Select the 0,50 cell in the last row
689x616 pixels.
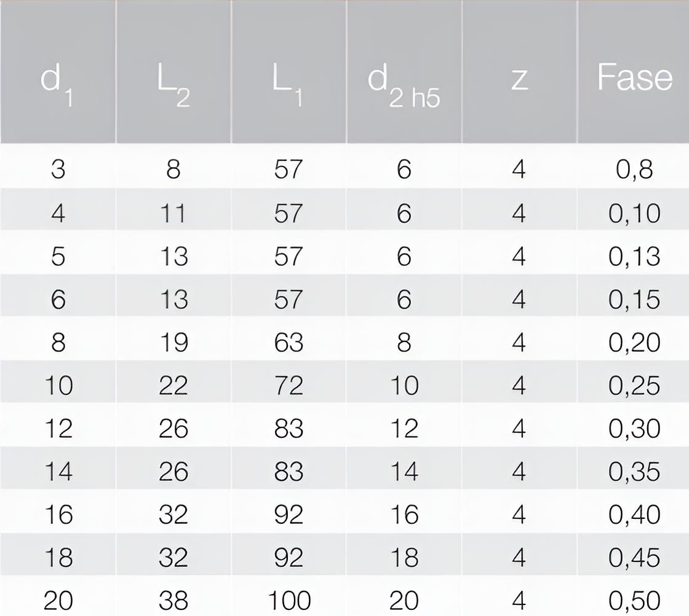click(634, 600)
